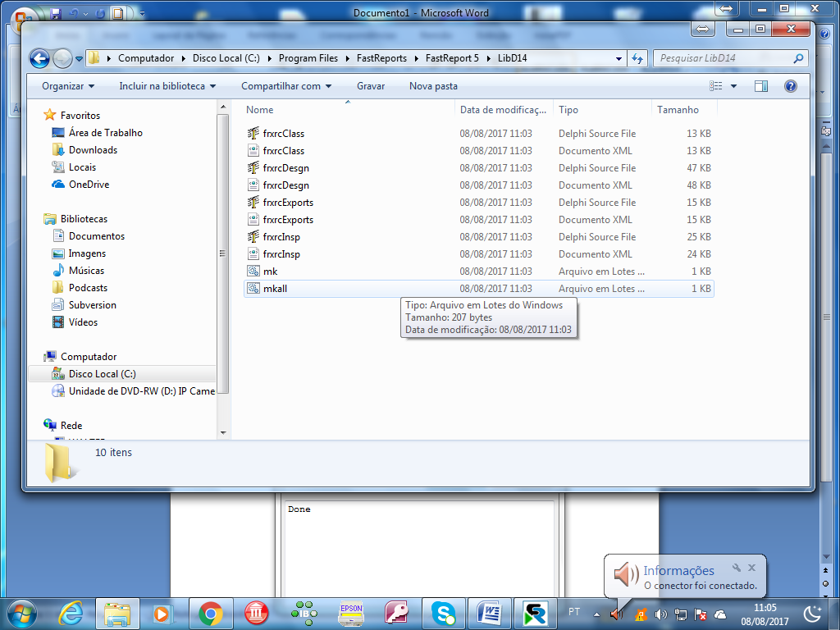Sort by the Tamanho column header
Screen dimensions: 840x630
[678, 110]
